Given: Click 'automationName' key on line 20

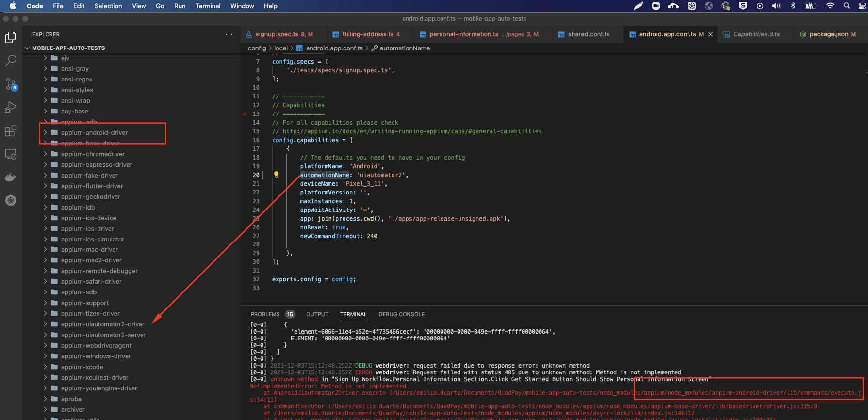Looking at the screenshot, I should (325, 175).
